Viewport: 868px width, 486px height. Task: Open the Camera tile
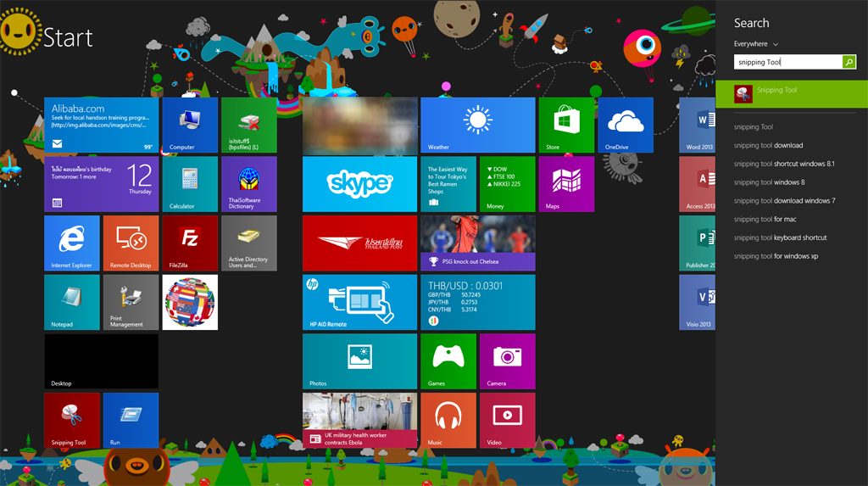pyautogui.click(x=508, y=361)
